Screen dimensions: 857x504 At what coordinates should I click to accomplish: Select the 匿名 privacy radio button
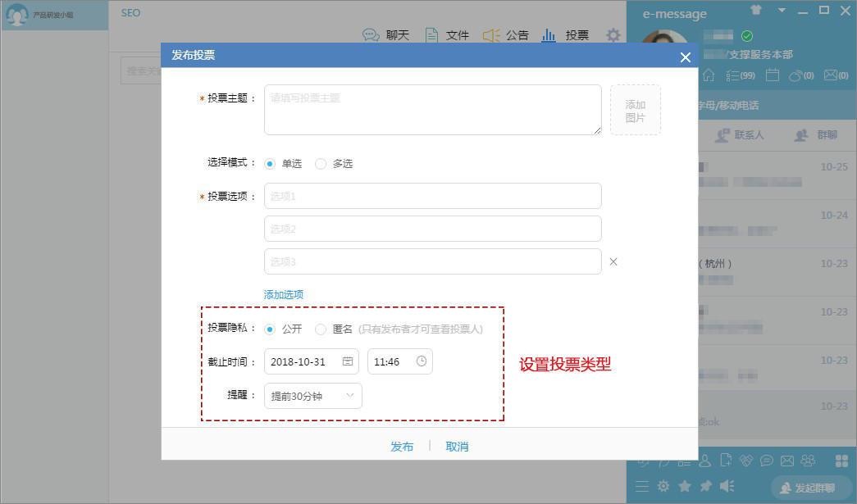click(x=321, y=329)
